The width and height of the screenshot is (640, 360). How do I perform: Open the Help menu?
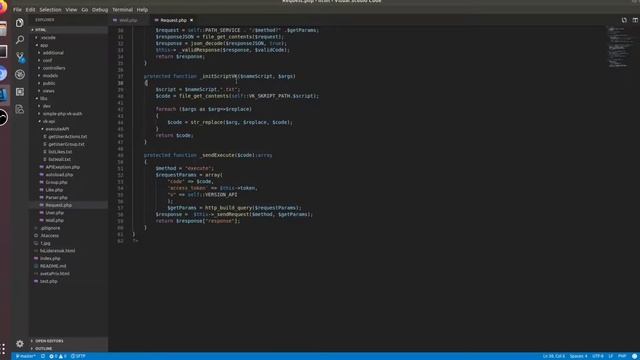[142, 10]
